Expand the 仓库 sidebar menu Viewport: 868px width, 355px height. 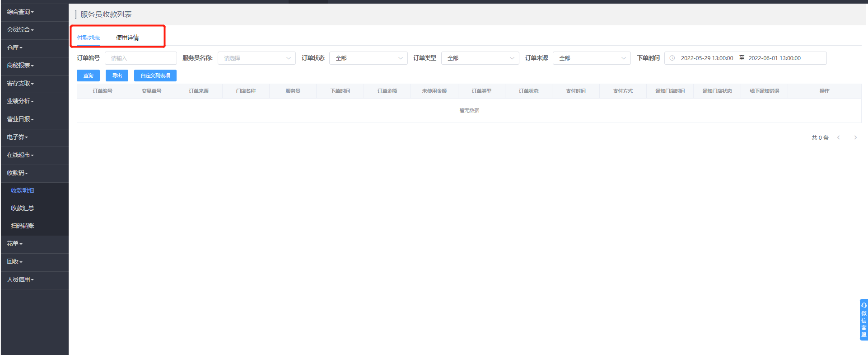point(34,47)
